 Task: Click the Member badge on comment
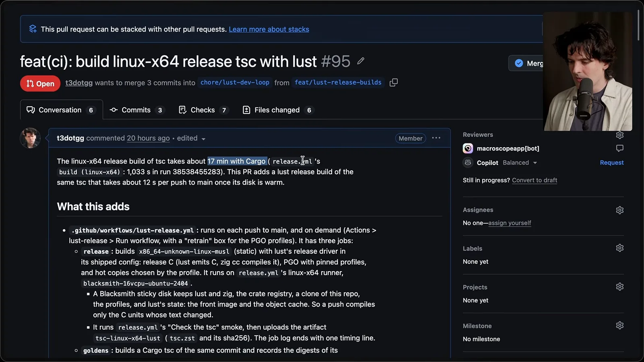pyautogui.click(x=411, y=138)
